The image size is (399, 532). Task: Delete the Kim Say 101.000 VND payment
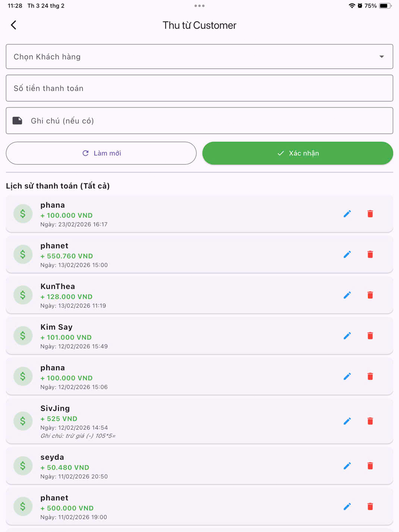pyautogui.click(x=370, y=336)
